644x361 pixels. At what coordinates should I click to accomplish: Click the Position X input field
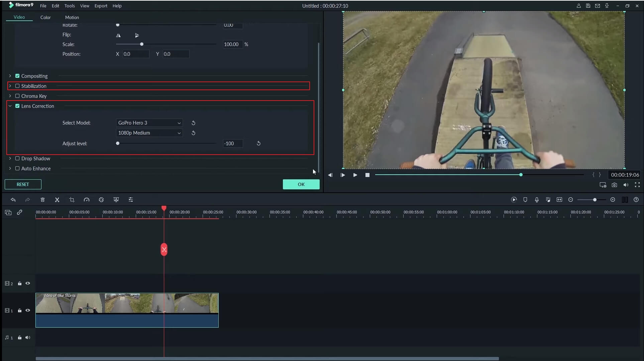click(x=135, y=54)
